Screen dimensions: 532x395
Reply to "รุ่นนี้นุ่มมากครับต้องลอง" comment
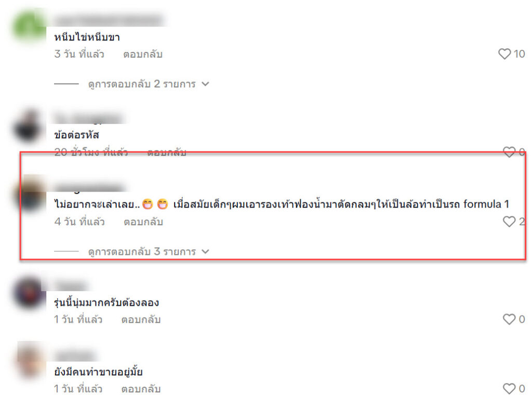[141, 319]
